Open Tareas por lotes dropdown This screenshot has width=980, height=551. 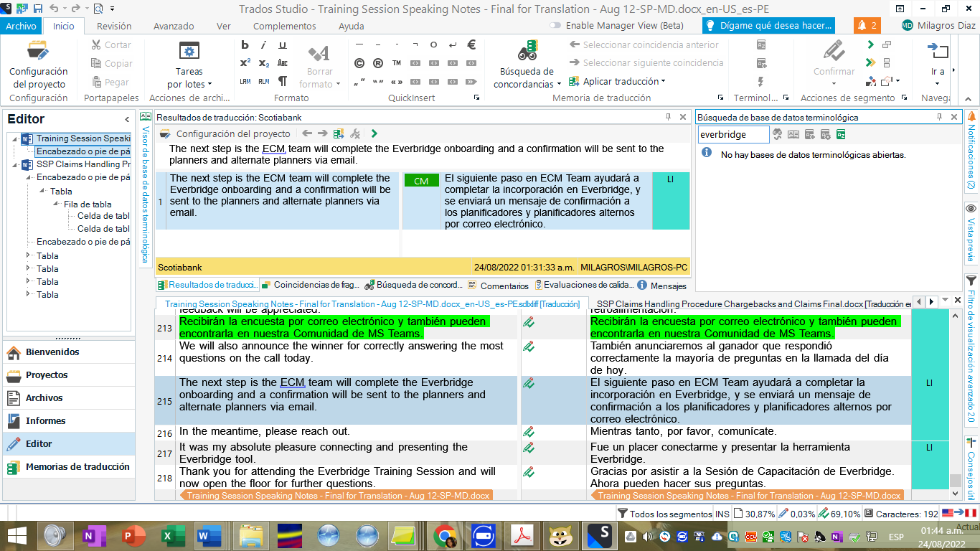tap(189, 65)
